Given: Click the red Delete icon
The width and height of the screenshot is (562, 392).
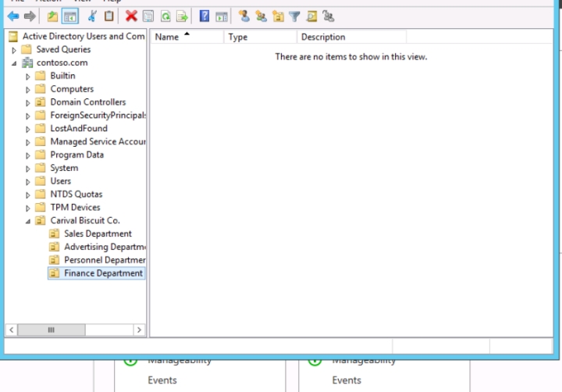Looking at the screenshot, I should tap(131, 16).
